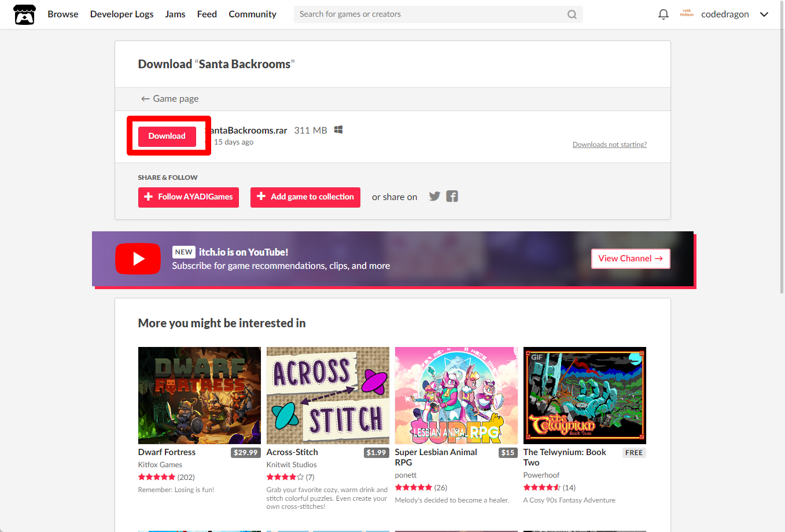Add game to collection
Screen dimensions: 785x532
point(305,197)
